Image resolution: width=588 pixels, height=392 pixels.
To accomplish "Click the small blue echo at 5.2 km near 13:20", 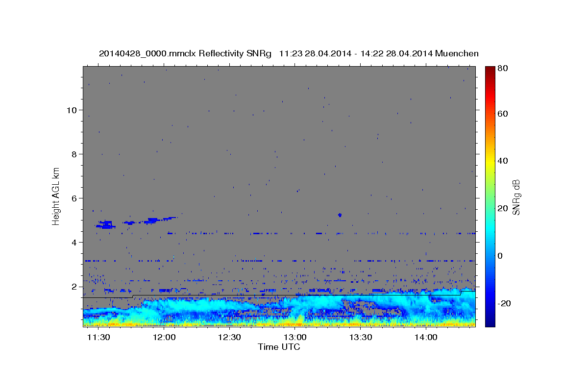I will (340, 215).
